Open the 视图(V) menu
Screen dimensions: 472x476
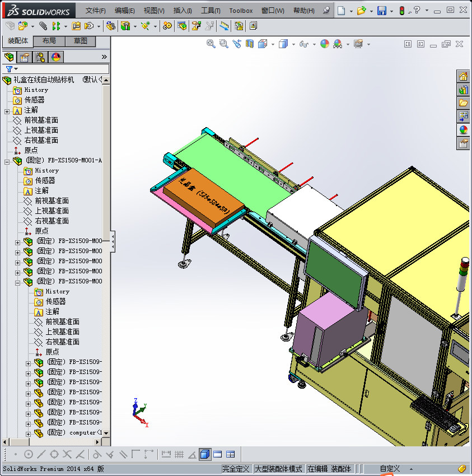click(x=154, y=11)
